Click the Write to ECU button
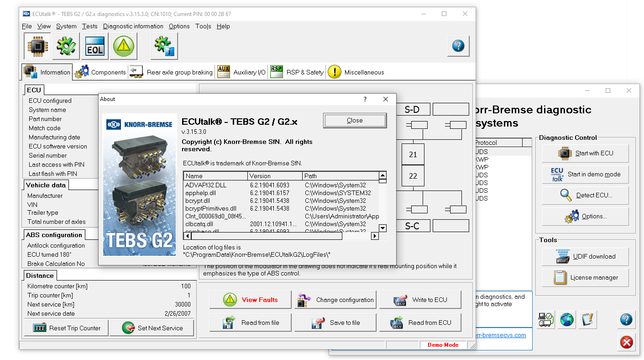 [x=420, y=300]
